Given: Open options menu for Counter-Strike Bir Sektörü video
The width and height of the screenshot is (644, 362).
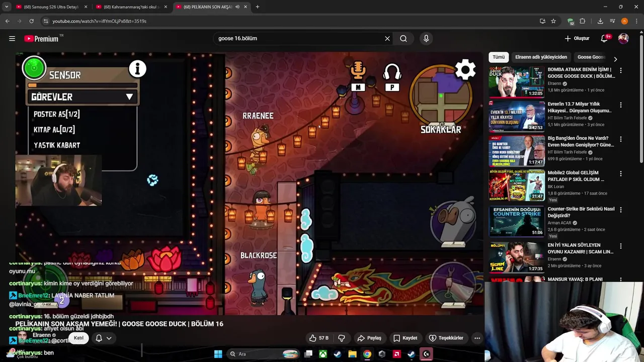Looking at the screenshot, I should [621, 210].
